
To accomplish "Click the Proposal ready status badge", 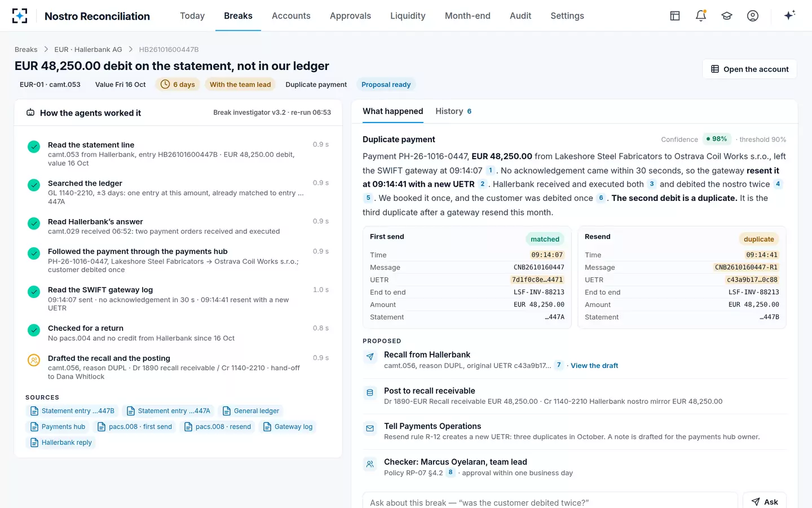I will (386, 85).
